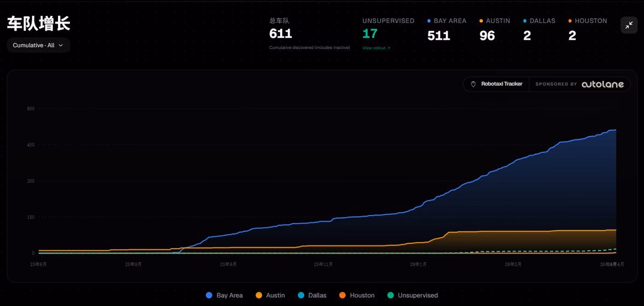Toggle Austin series visibility in legend
This screenshot has height=306, width=644.
coord(270,295)
